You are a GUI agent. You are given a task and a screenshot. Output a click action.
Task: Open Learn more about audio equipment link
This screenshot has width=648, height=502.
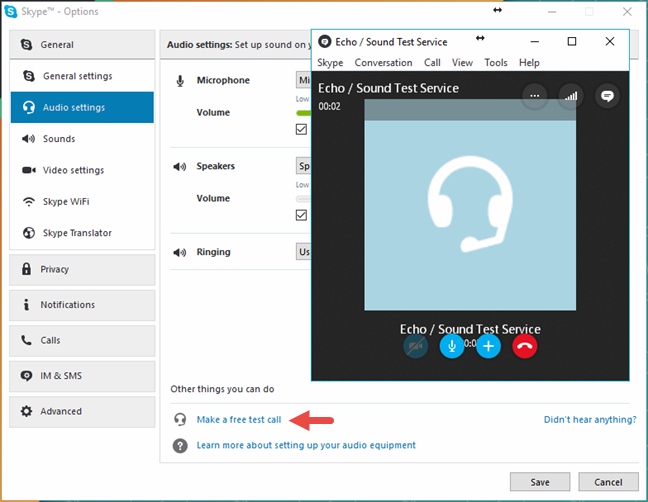(306, 445)
